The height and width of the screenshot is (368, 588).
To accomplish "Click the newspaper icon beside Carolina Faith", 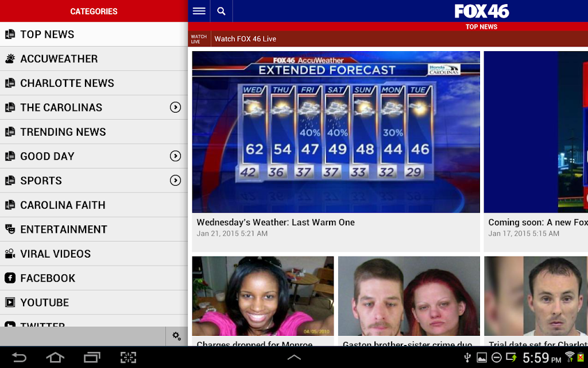I will (10, 205).
